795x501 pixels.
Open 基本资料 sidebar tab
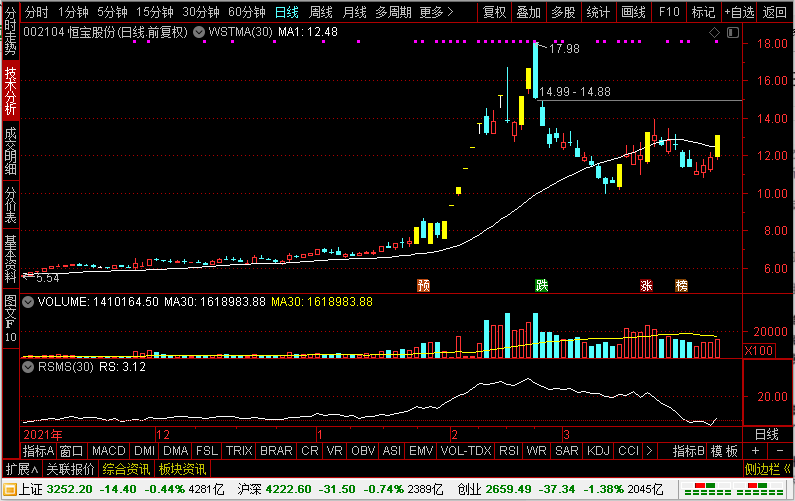click(x=10, y=258)
